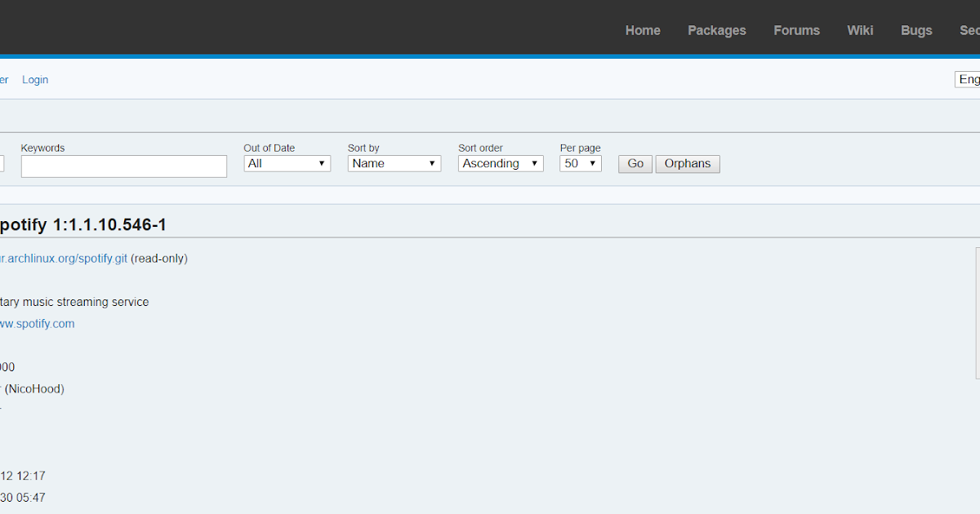Open the spotify.git clone URL link
The image size is (980, 514).
(61, 258)
